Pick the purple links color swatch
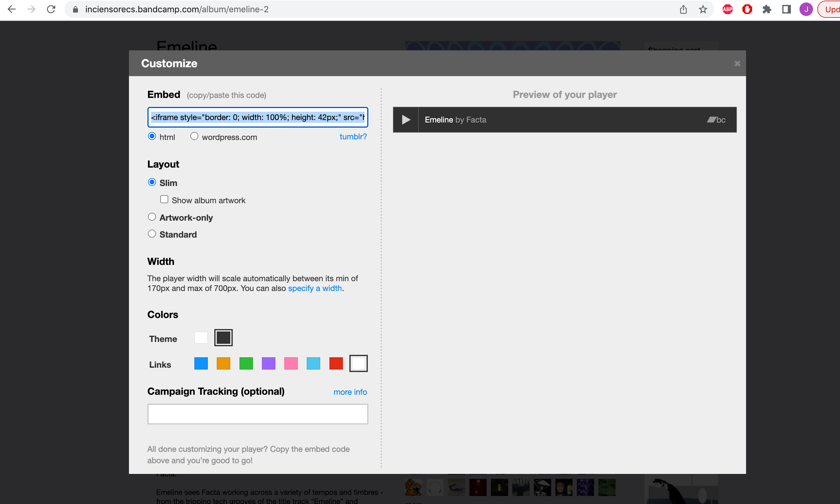Image resolution: width=840 pixels, height=504 pixels. pos(268,363)
